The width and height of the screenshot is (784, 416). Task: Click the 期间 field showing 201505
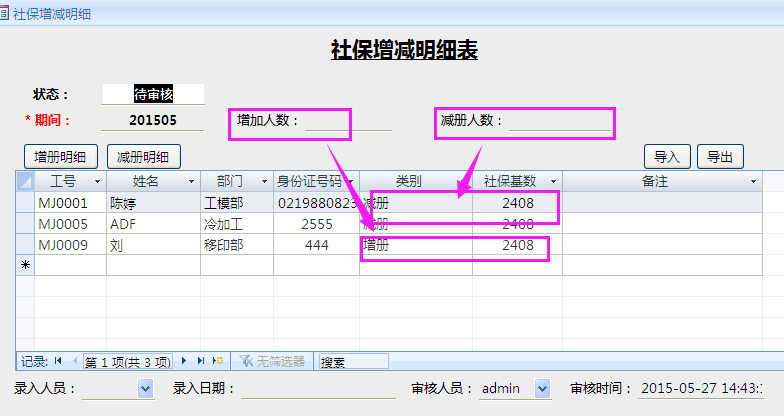(152, 120)
